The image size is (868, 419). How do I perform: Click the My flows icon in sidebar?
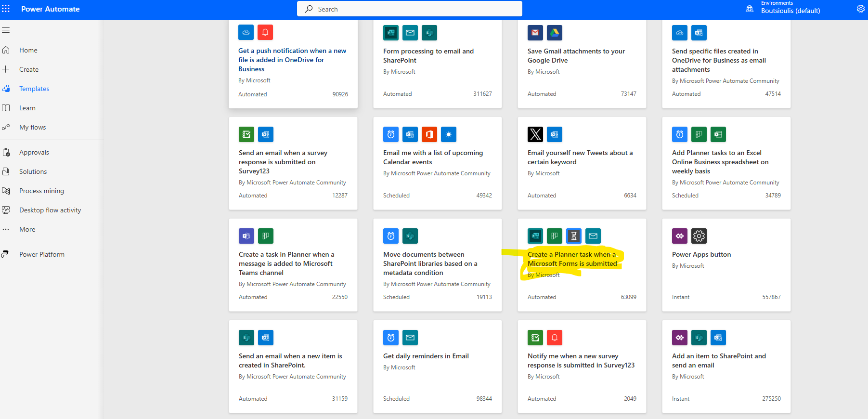click(x=6, y=127)
